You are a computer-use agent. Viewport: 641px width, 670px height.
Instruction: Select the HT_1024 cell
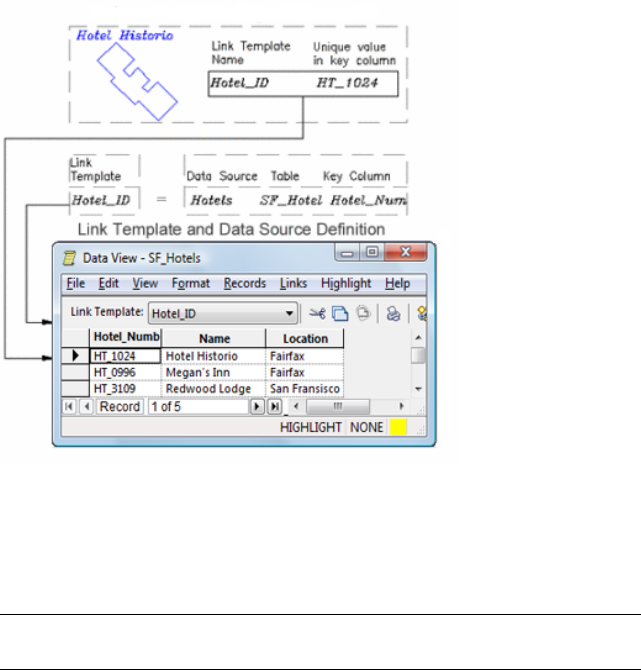pos(126,356)
